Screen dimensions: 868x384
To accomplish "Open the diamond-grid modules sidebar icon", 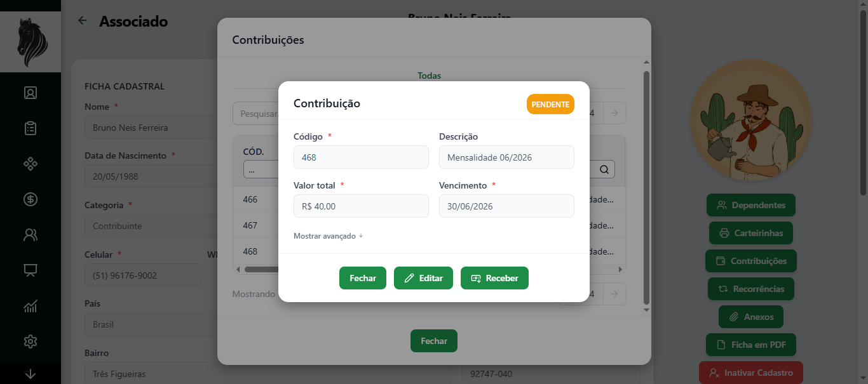I will 31,164.
